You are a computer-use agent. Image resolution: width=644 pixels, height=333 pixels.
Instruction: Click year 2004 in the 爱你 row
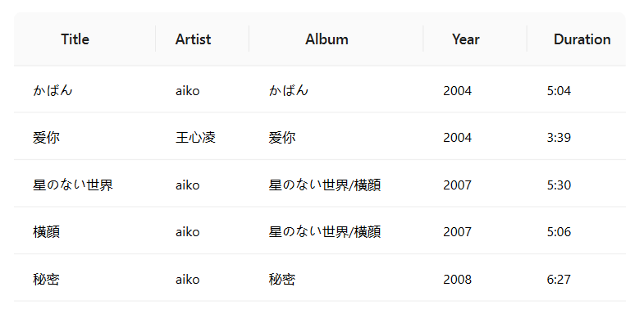click(457, 137)
